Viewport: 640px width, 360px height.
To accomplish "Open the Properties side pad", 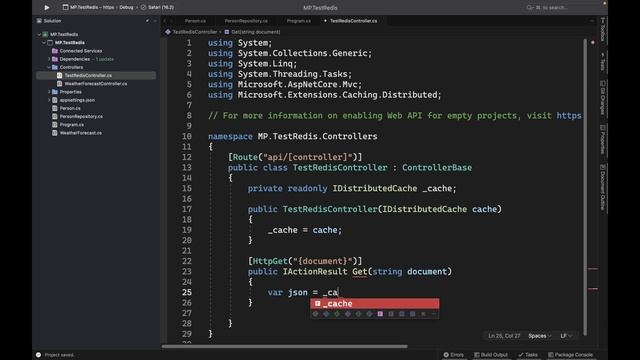I will point(603,140).
